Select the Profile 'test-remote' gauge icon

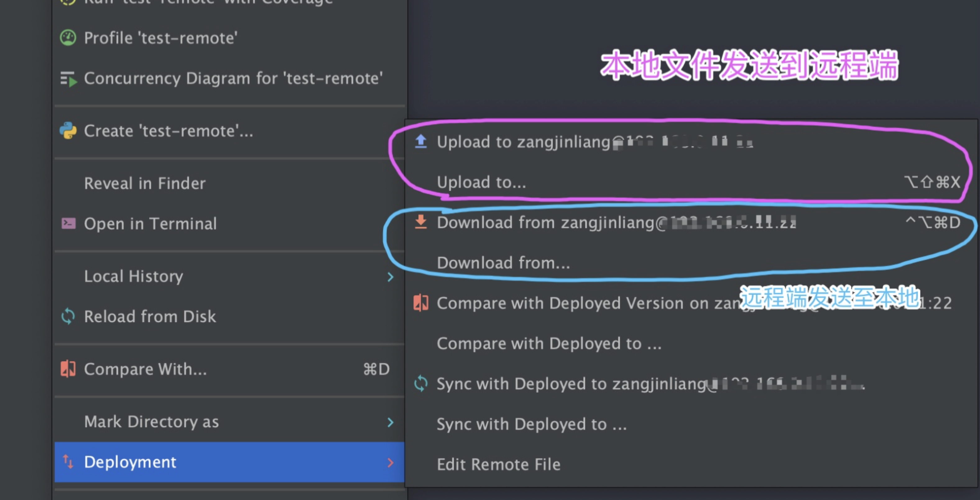(x=69, y=37)
